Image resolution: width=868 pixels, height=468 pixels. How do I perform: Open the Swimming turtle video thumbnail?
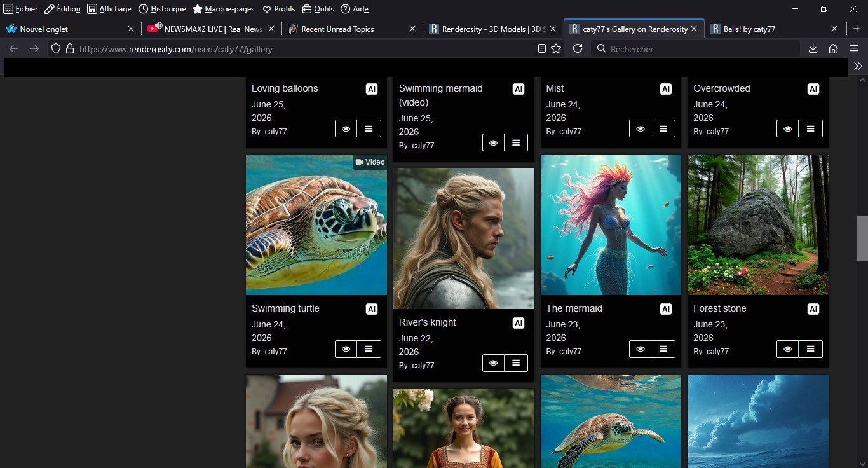tap(316, 224)
